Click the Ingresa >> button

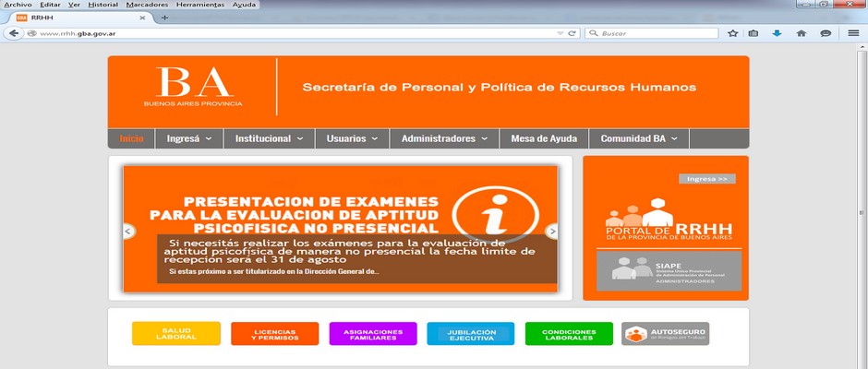coord(706,179)
